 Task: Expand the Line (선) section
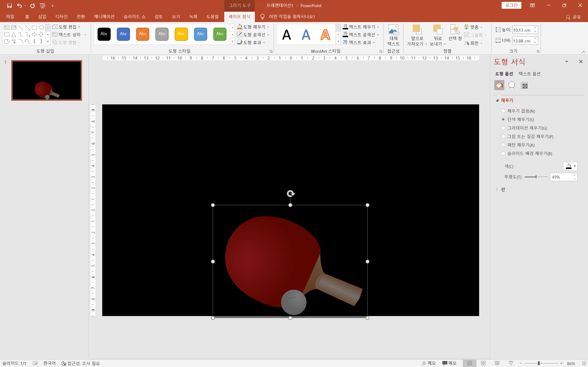[x=503, y=189]
